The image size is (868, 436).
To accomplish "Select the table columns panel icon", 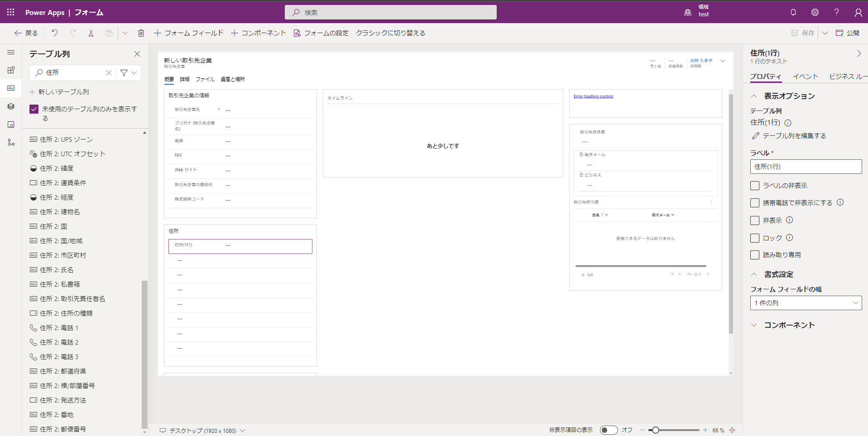I will pyautogui.click(x=11, y=88).
